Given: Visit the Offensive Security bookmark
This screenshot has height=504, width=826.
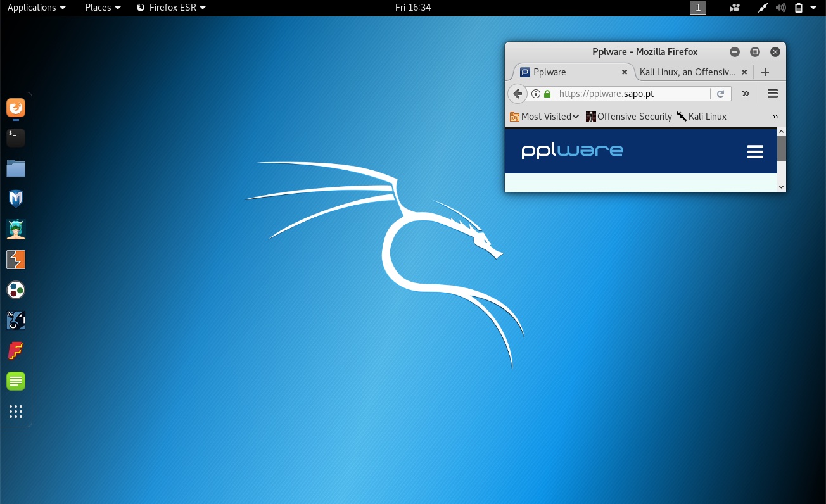Looking at the screenshot, I should tap(634, 117).
